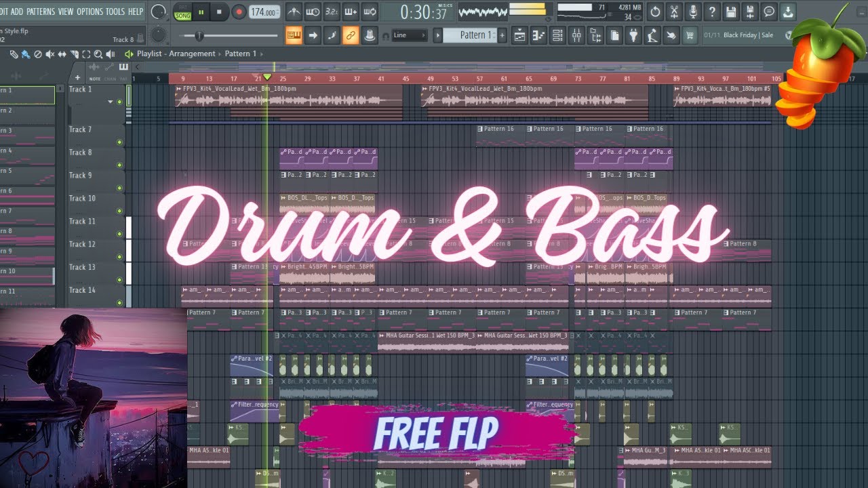Select the playlist Slice tool

74,54
